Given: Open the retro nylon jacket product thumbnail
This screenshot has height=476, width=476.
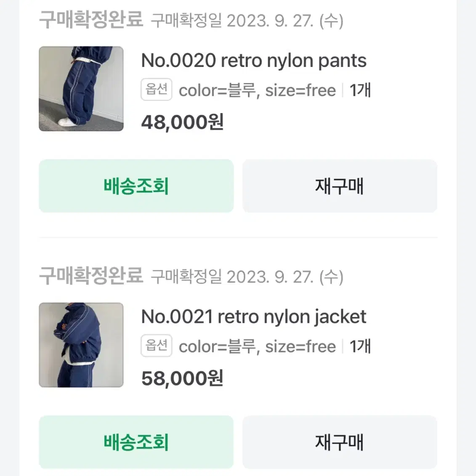Looking at the screenshot, I should (x=81, y=345).
